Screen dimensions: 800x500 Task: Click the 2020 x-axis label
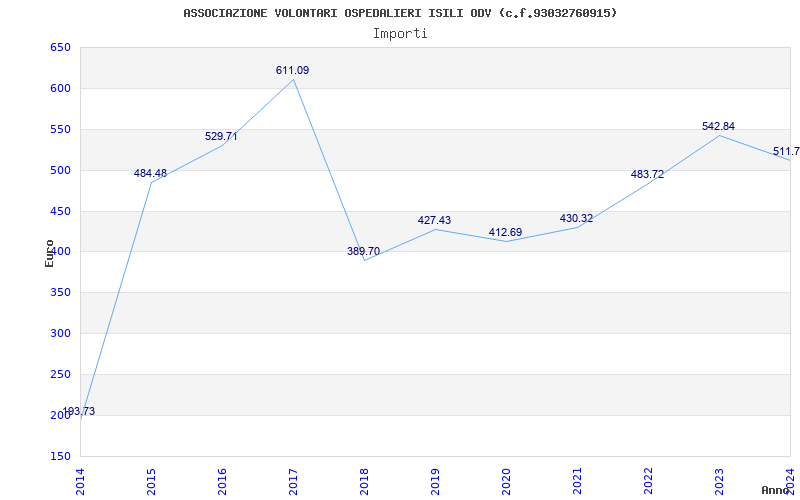[506, 480]
